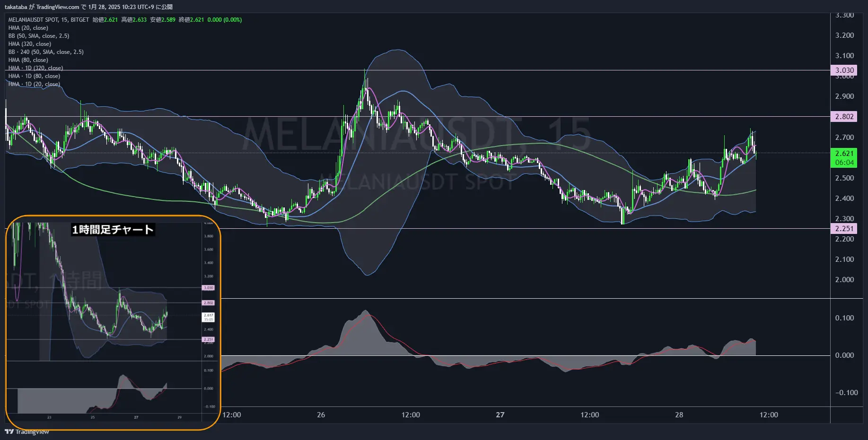Select the BB · 240 indicator legend
Image resolution: width=868 pixels, height=440 pixels.
(46, 52)
